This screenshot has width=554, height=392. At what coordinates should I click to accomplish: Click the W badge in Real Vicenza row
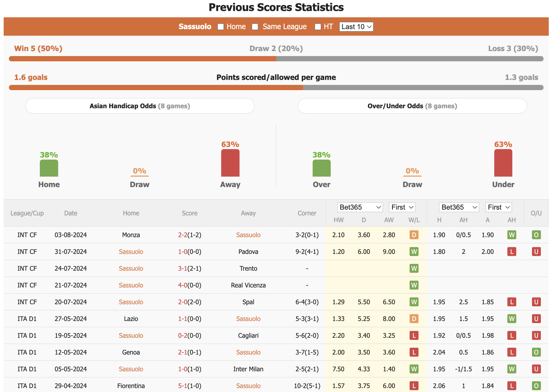[414, 285]
